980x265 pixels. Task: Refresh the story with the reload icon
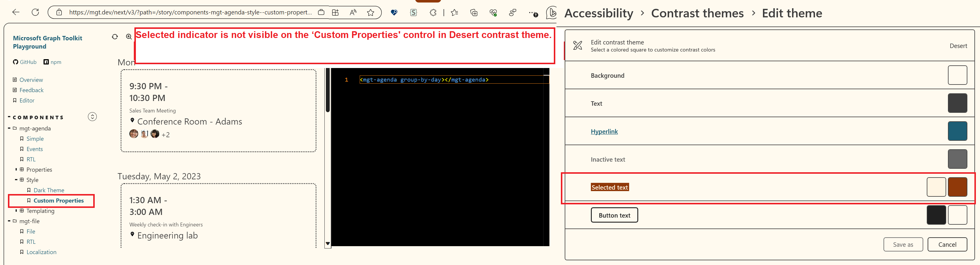click(x=115, y=37)
